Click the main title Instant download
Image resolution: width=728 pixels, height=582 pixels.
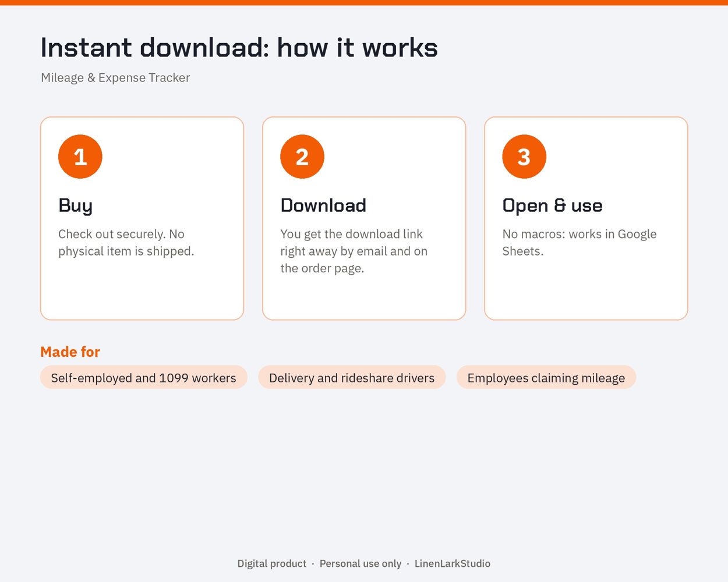click(239, 48)
